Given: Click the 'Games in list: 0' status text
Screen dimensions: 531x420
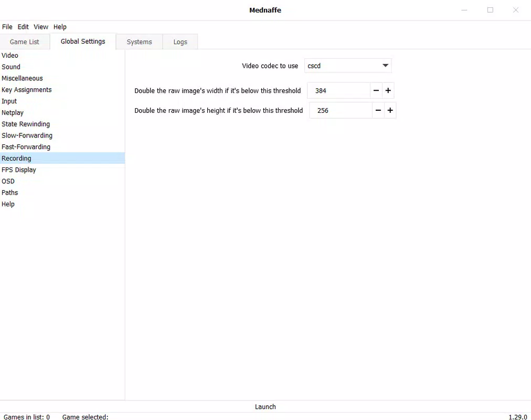Looking at the screenshot, I should [x=27, y=417].
